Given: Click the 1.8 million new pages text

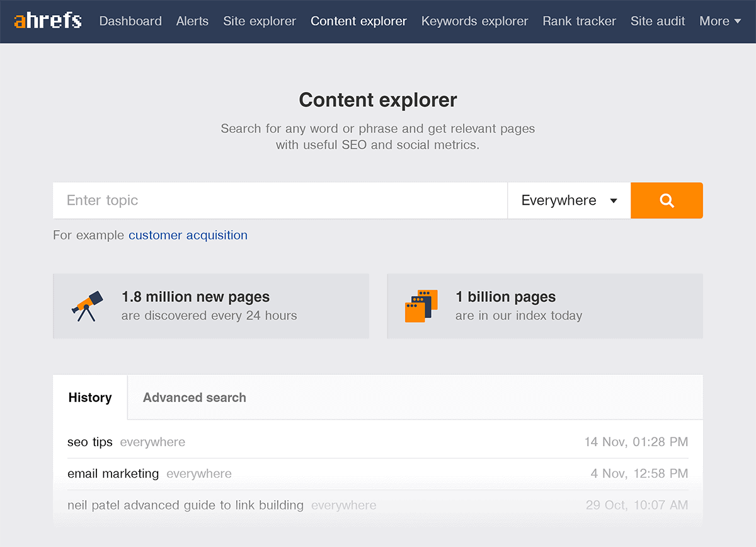Looking at the screenshot, I should coord(195,297).
